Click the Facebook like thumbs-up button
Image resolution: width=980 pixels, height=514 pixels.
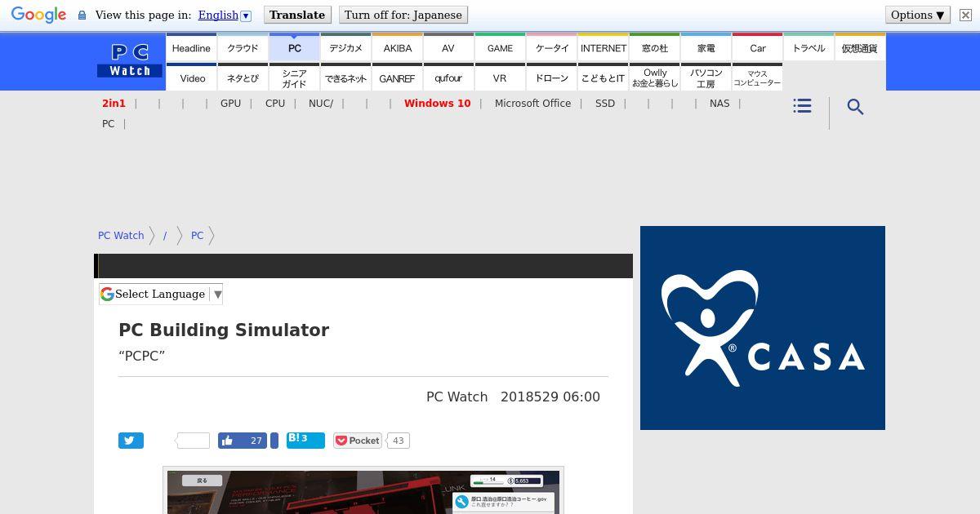pos(243,441)
